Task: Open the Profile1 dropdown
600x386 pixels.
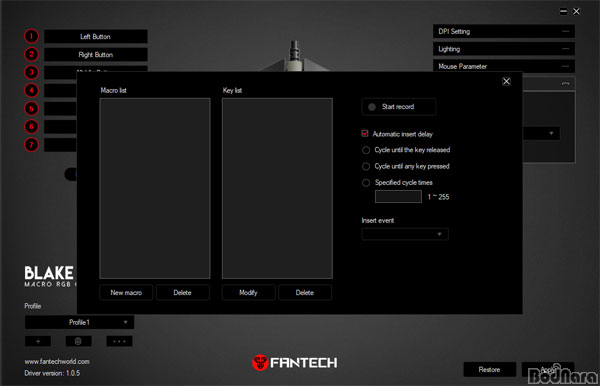Action: [79, 322]
